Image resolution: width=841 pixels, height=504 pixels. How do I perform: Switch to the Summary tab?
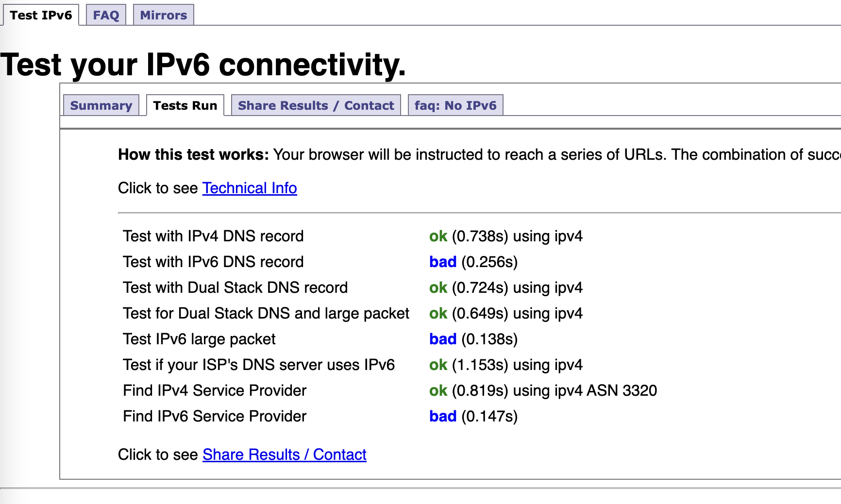point(101,105)
